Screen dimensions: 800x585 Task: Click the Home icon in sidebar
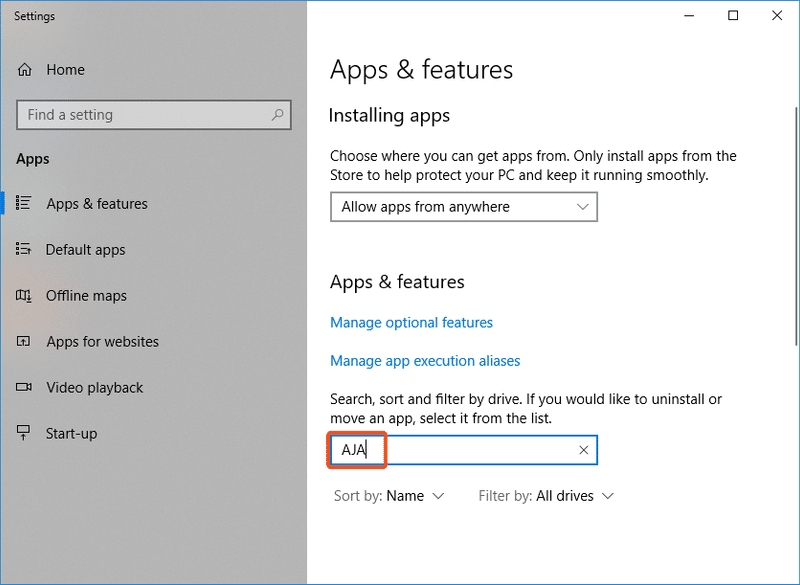25,70
